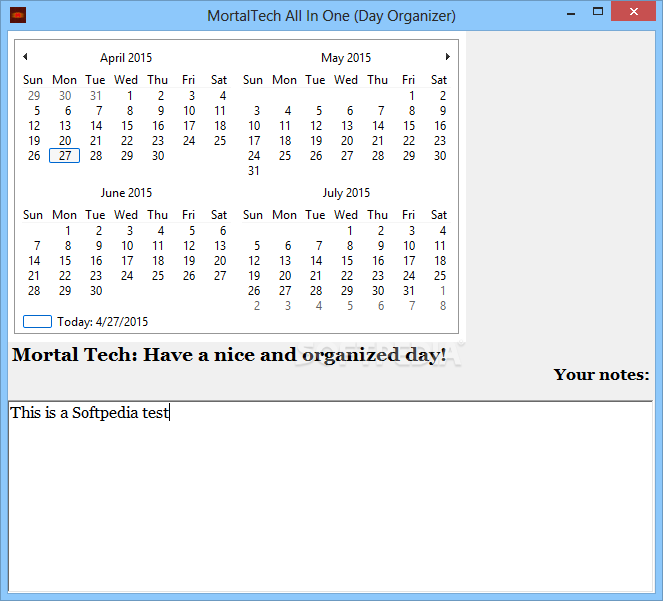Select July 15 in the calendar

point(347,261)
